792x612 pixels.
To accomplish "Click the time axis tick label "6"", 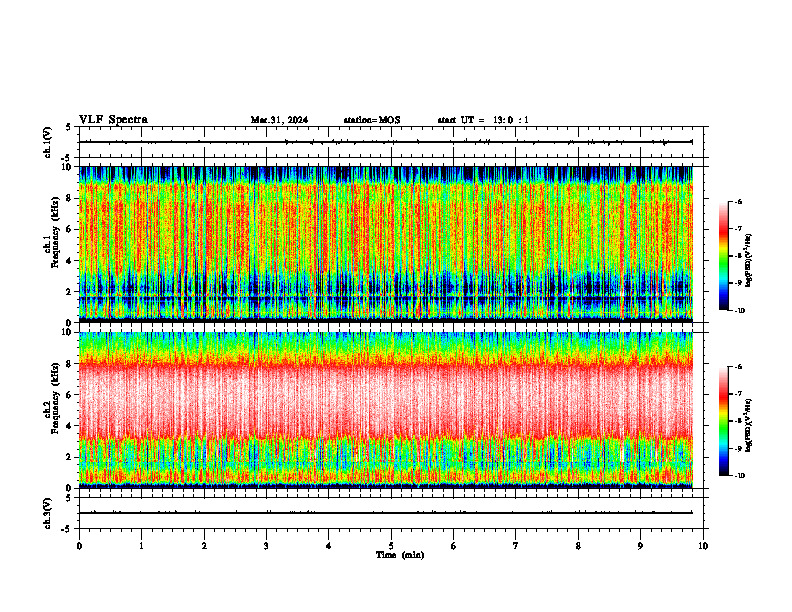I will click(x=454, y=546).
